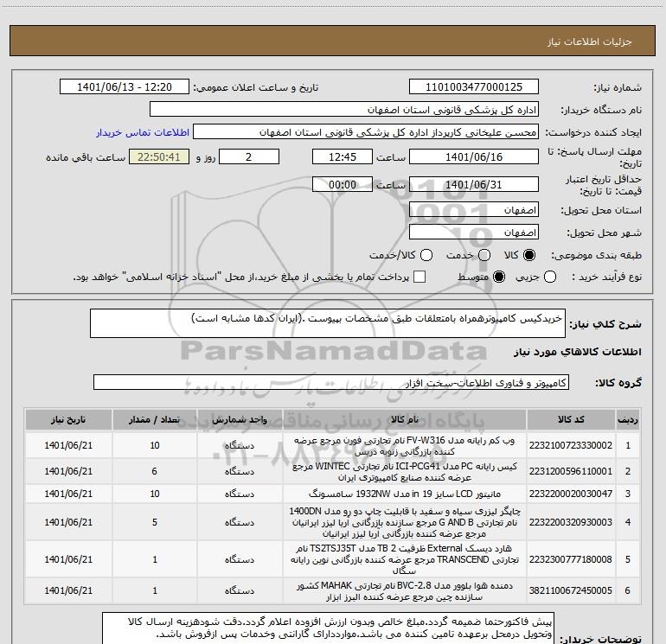
Task: Click the goods group field کامپیوتر و فناوری اطلاعات
Action: point(331,382)
